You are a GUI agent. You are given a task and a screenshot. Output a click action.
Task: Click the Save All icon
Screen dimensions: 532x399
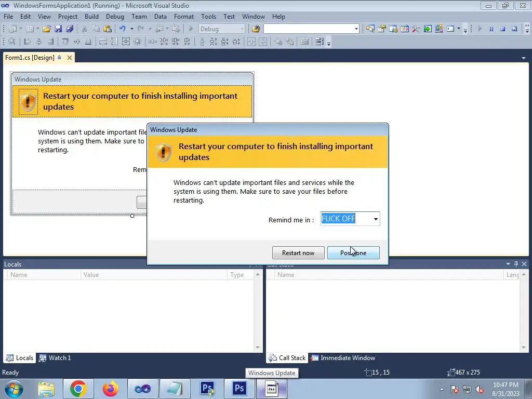(70, 29)
